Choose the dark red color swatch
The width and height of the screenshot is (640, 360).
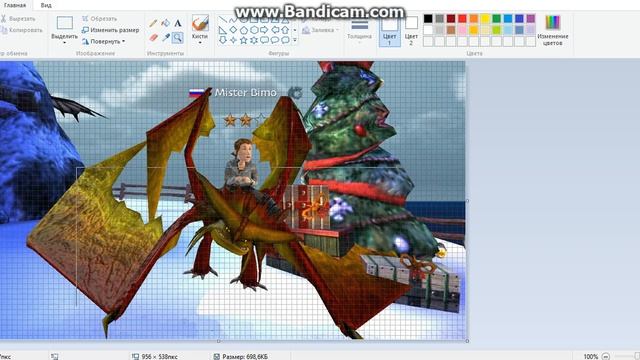point(451,18)
